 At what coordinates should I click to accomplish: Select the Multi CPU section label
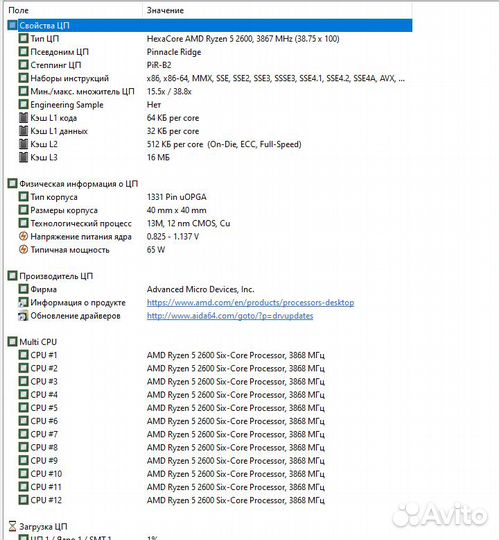click(x=38, y=342)
